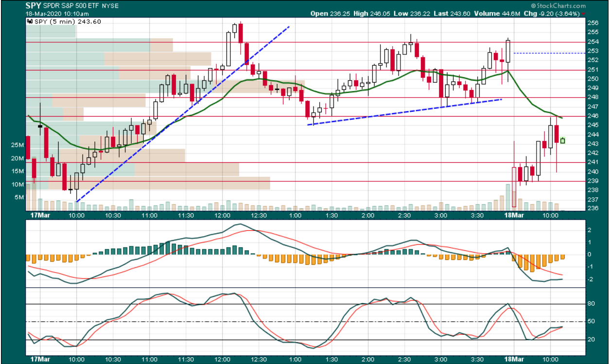Click the 5M volume axis label
Image resolution: width=609 pixels, height=364 pixels.
(x=18, y=197)
